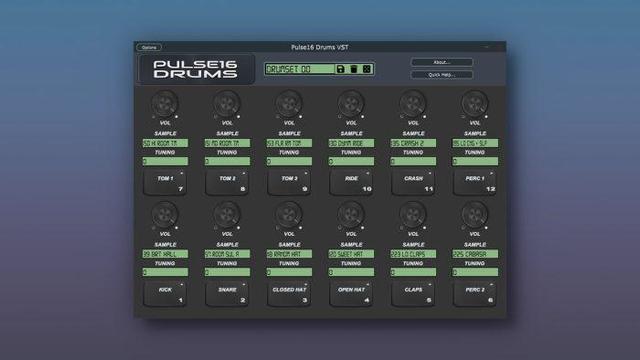Open the Claps sample selector showing LO CLAPS

[x=413, y=254]
